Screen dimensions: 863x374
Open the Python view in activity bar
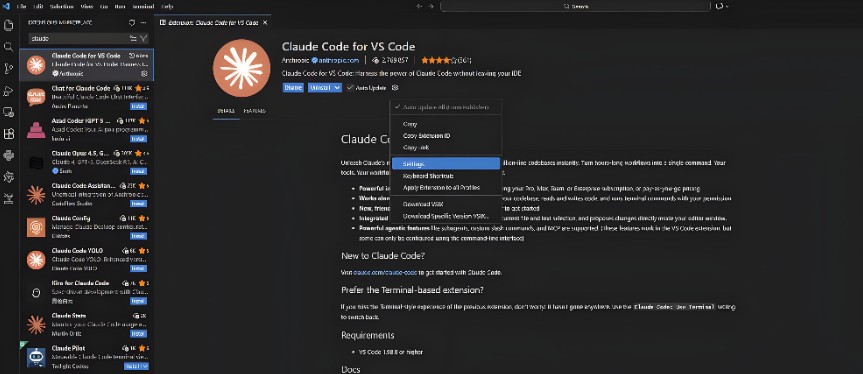tap(8, 156)
